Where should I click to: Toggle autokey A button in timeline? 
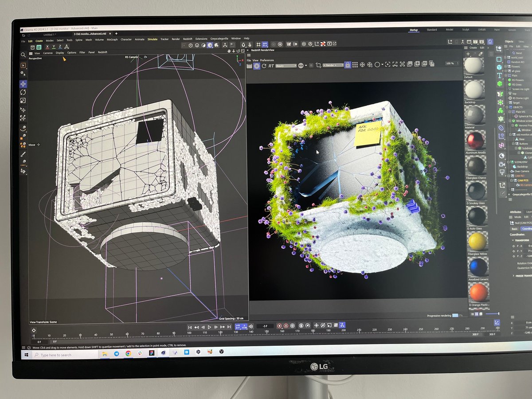click(x=286, y=326)
